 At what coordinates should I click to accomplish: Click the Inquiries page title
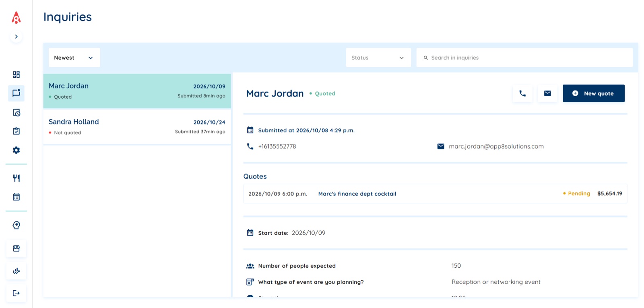[68, 17]
